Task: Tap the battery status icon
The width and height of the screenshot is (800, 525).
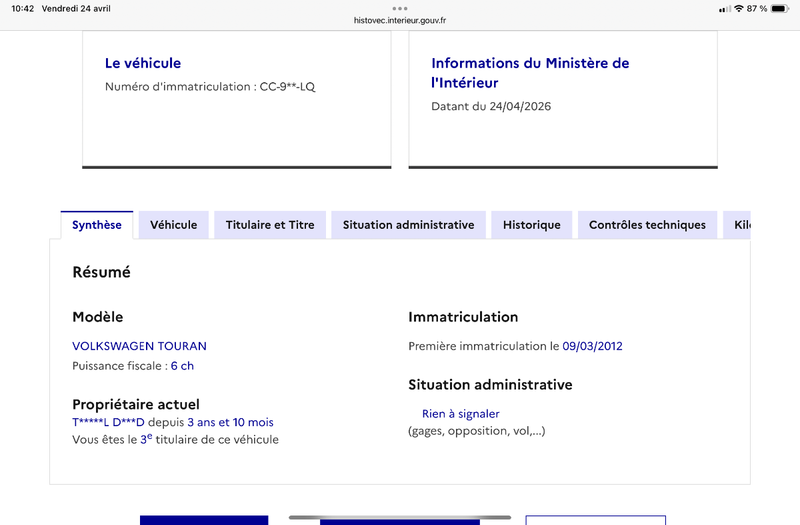Action: tap(780, 8)
